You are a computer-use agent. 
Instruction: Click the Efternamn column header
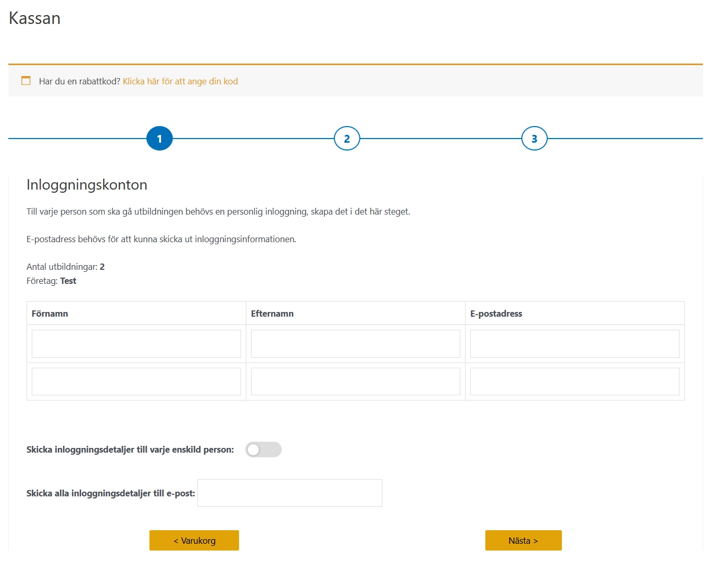point(272,313)
